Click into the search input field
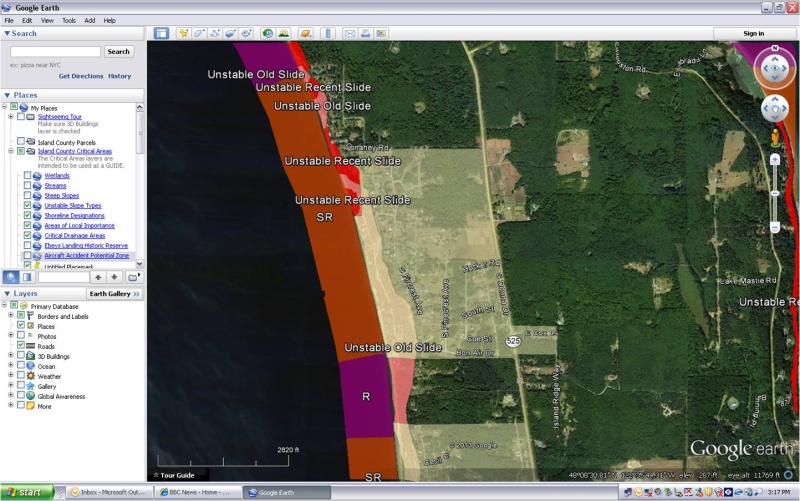Viewport: 800px width, 501px height. coord(56,52)
